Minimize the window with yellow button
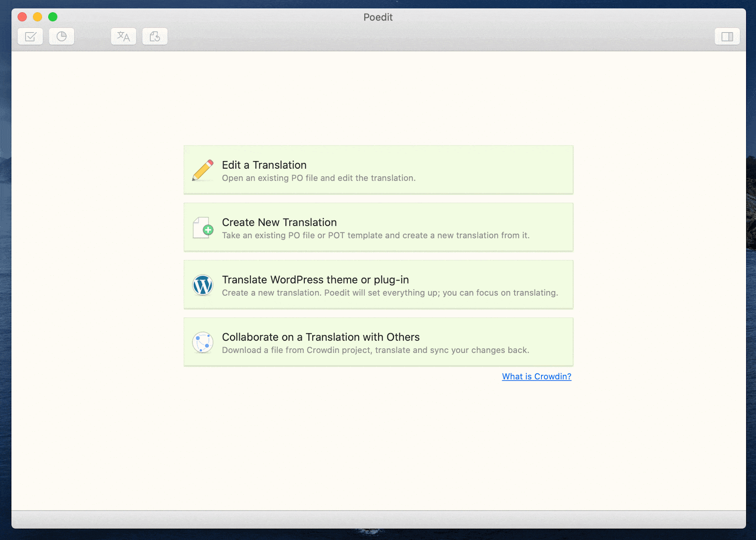 point(37,17)
